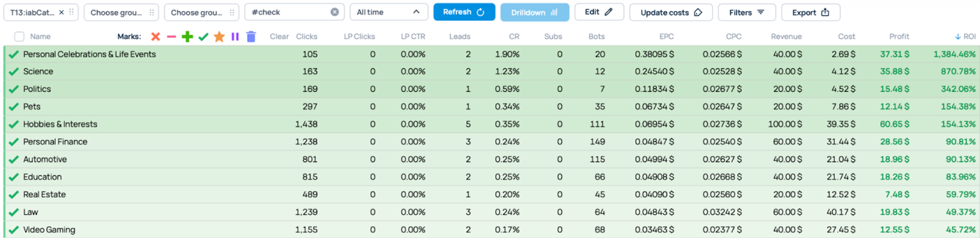Screen dimensions: 980x238
Task: Open the All time date range dropdown
Action: [x=389, y=12]
